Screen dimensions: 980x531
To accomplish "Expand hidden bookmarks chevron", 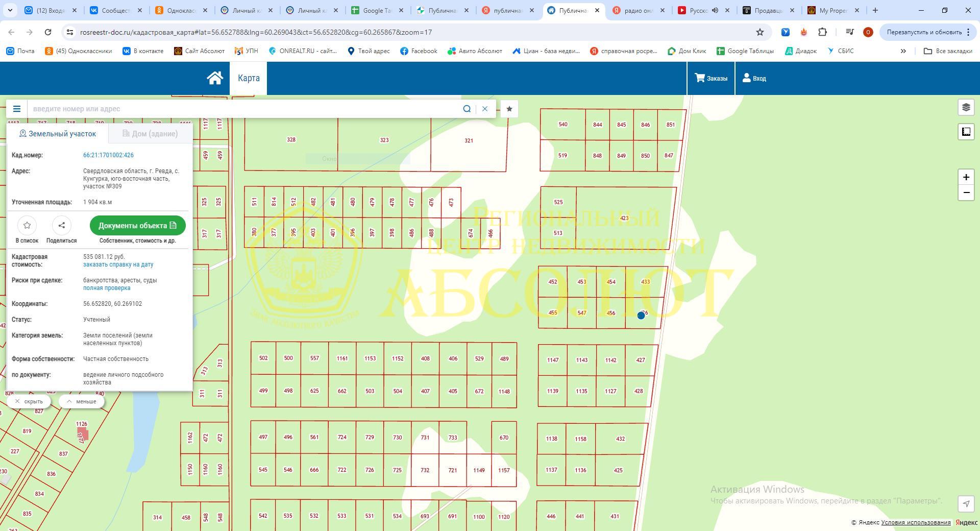I will [x=903, y=51].
